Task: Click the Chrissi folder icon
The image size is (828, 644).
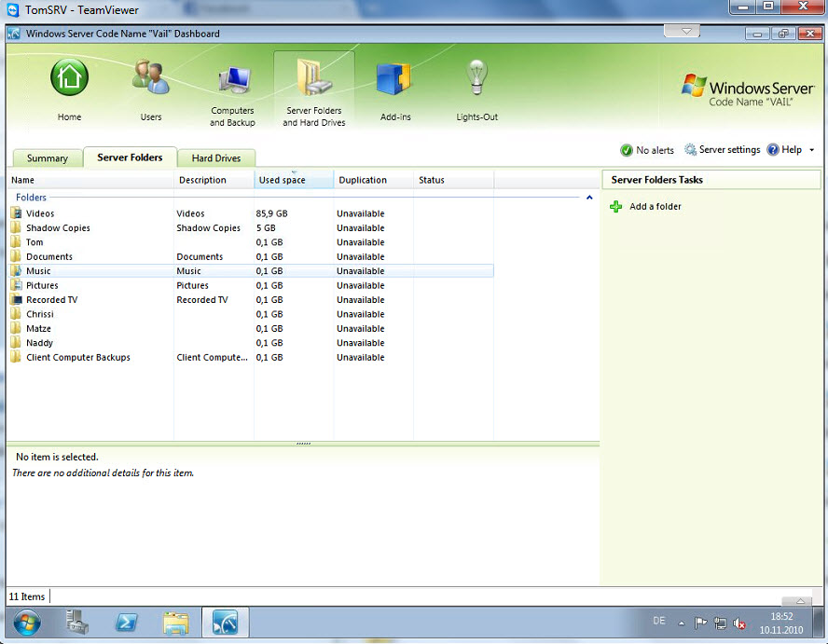Action: pos(17,313)
